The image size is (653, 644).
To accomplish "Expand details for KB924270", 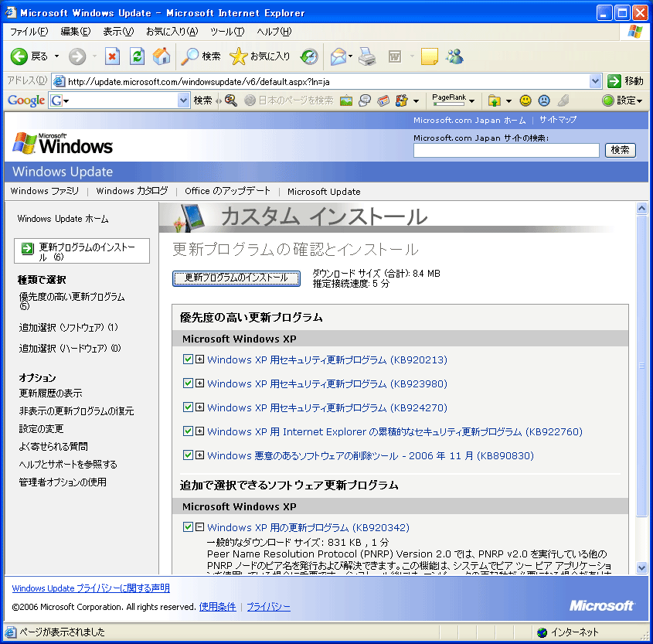I will tap(200, 407).
